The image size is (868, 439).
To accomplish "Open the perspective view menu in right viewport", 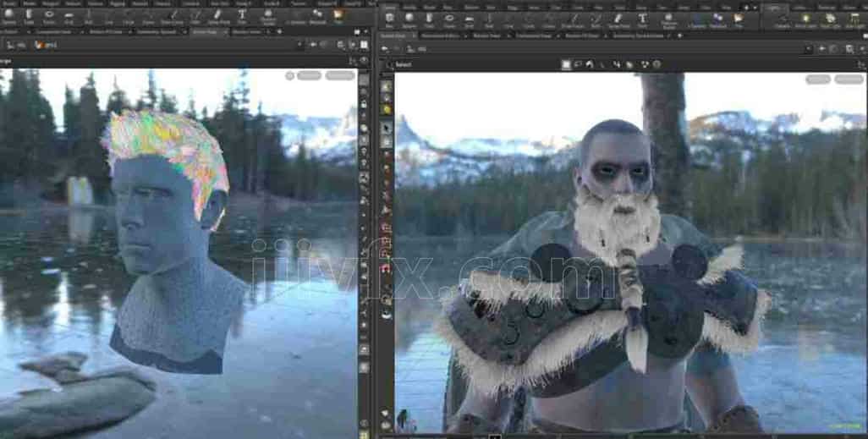I will 817,80.
